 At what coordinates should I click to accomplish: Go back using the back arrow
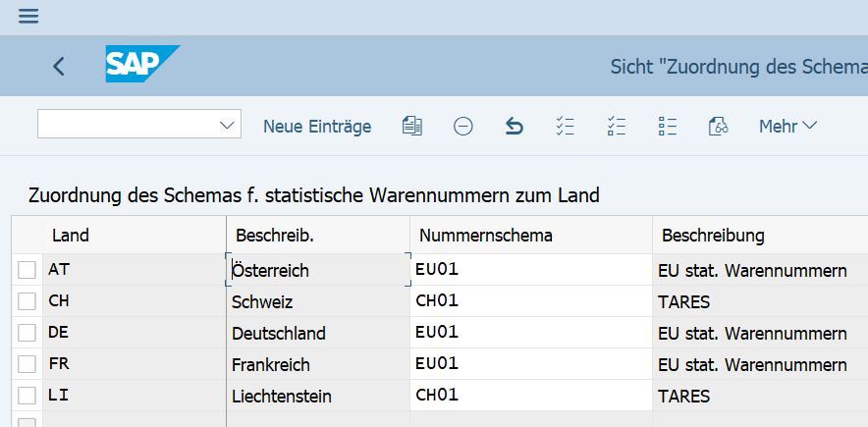click(59, 66)
